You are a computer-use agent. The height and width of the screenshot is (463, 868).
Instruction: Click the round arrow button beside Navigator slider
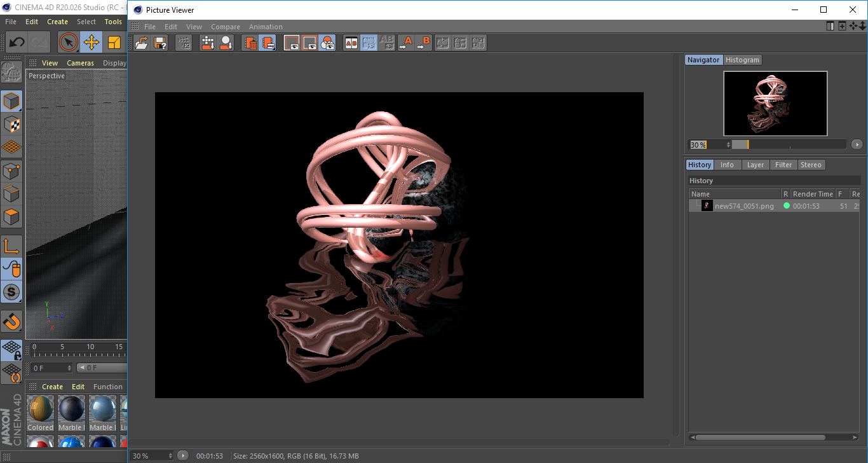coord(857,144)
